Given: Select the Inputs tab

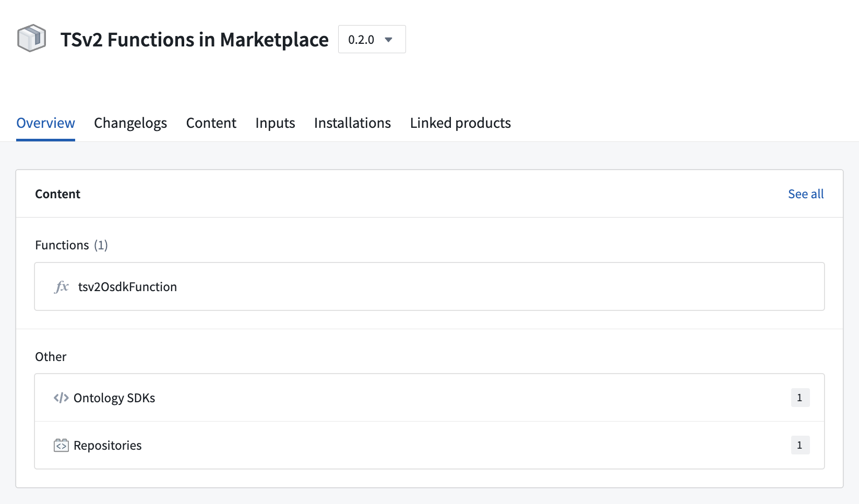Looking at the screenshot, I should 275,123.
